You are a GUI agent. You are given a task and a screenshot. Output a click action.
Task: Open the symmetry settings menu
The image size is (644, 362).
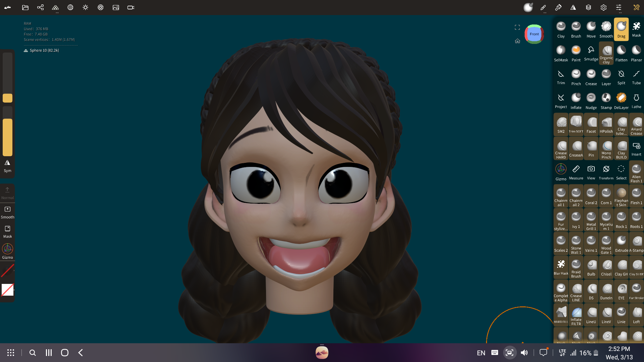(573, 7)
